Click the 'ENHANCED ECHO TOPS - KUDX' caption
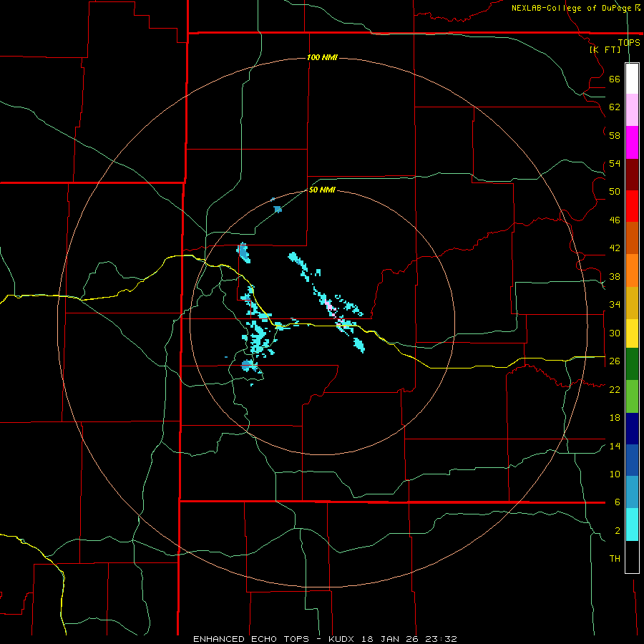644x644 pixels. click(x=275, y=639)
